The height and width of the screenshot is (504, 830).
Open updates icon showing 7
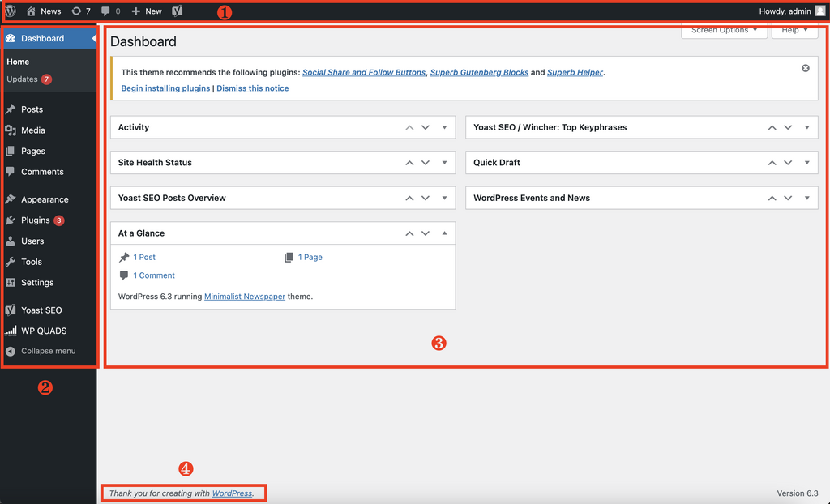[76, 11]
